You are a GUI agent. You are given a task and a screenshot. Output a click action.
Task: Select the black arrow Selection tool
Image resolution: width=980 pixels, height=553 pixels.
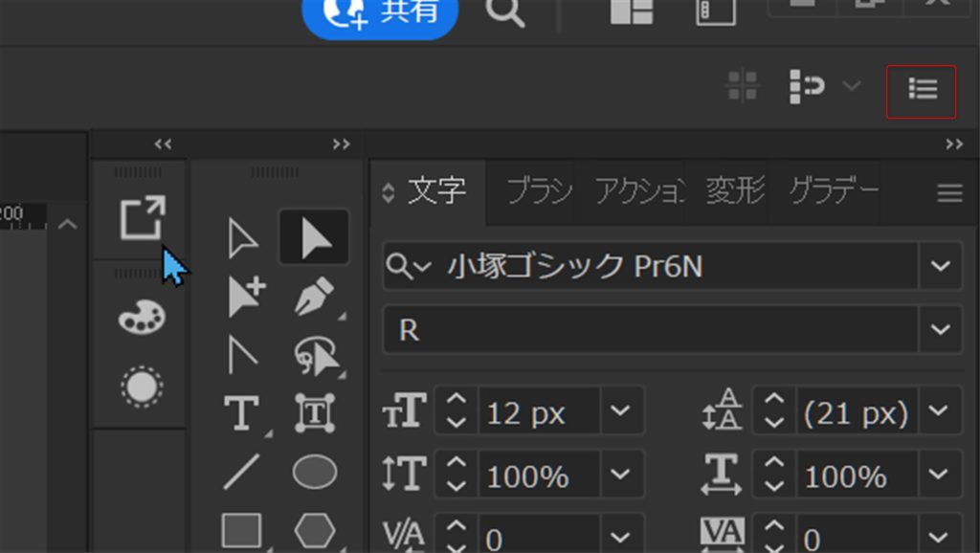pyautogui.click(x=314, y=237)
